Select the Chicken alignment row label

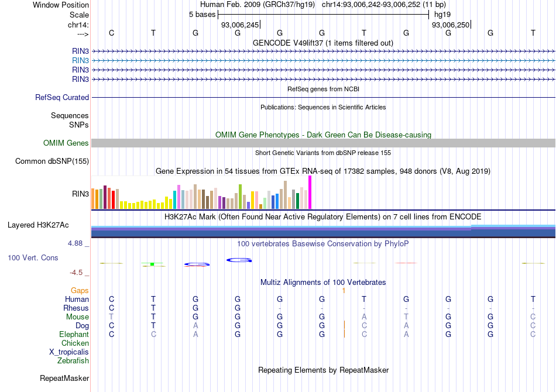(75, 343)
